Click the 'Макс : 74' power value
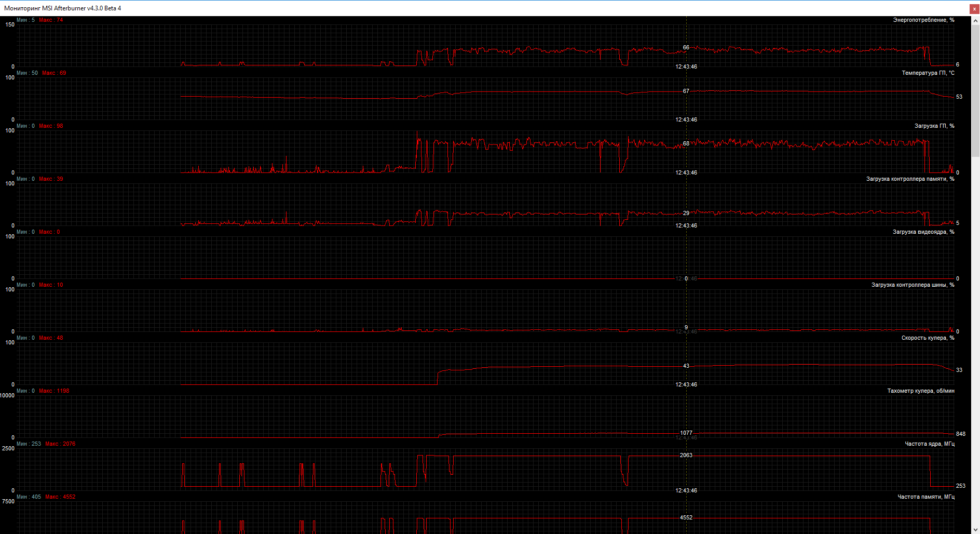Viewport: 980px width, 534px height. 51,20
